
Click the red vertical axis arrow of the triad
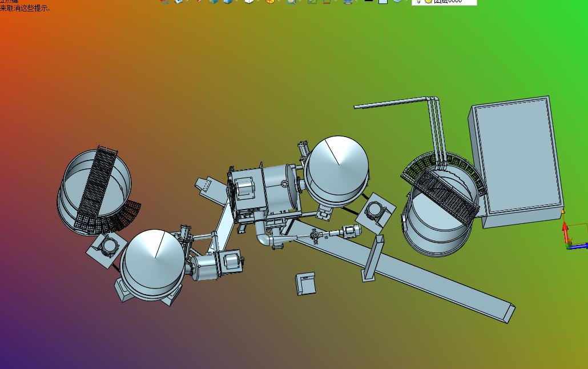click(x=565, y=231)
